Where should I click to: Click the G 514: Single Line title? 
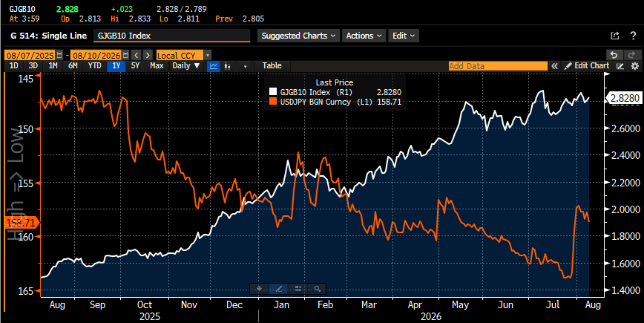(48, 36)
